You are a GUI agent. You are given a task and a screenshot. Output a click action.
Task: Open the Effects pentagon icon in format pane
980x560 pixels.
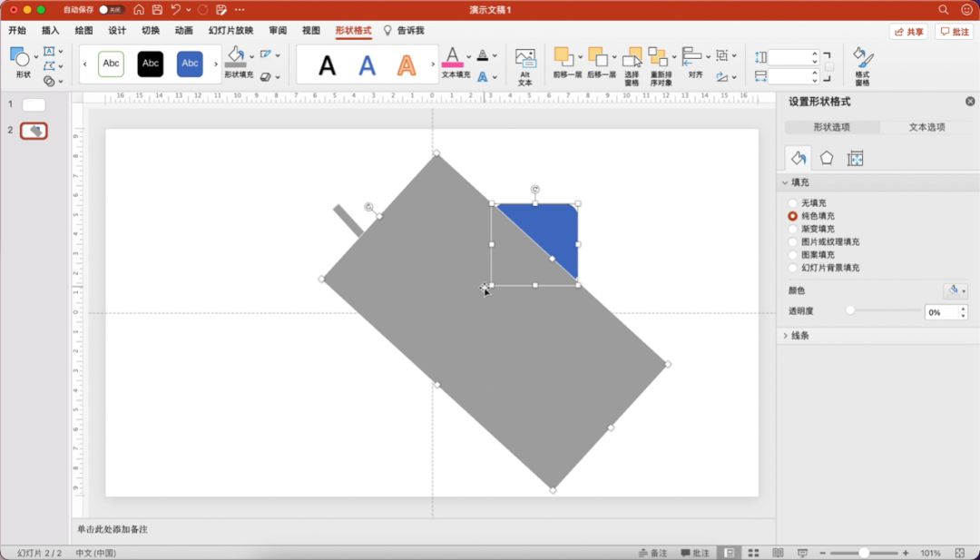pyautogui.click(x=827, y=158)
